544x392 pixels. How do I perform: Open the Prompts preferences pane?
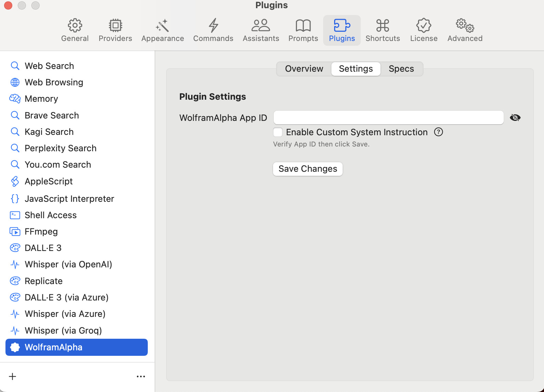coord(303,30)
